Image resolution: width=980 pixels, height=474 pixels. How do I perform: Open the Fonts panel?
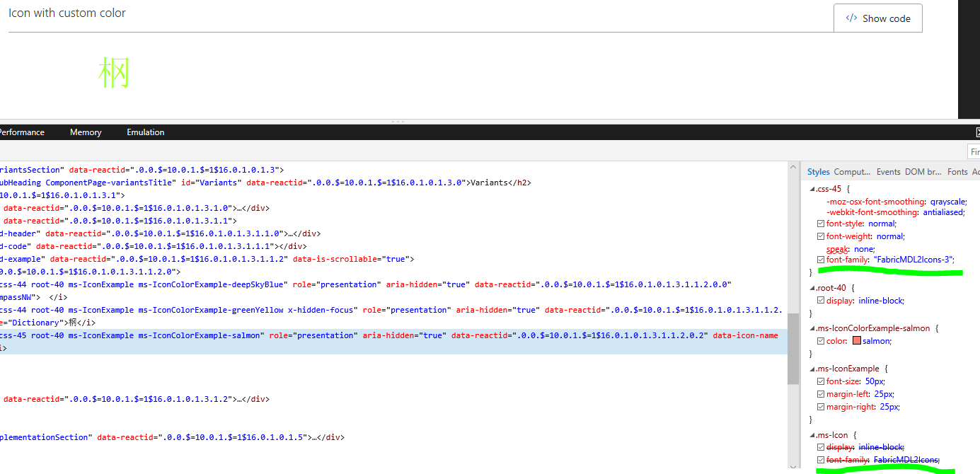[957, 171]
